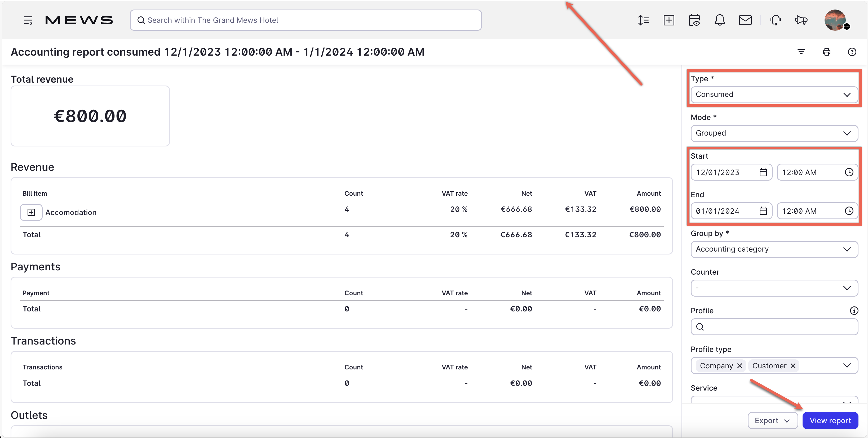Open Group by dropdown showing Accounting category

774,249
